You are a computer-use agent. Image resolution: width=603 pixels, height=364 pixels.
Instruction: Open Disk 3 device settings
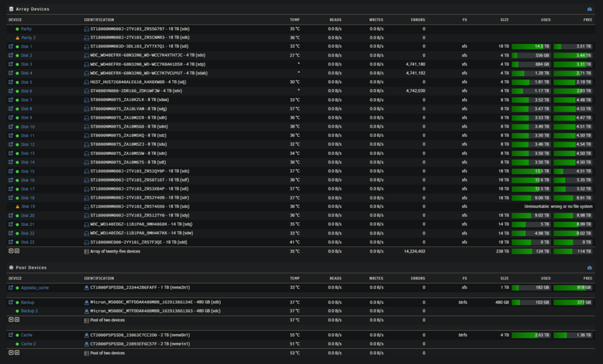point(27,64)
